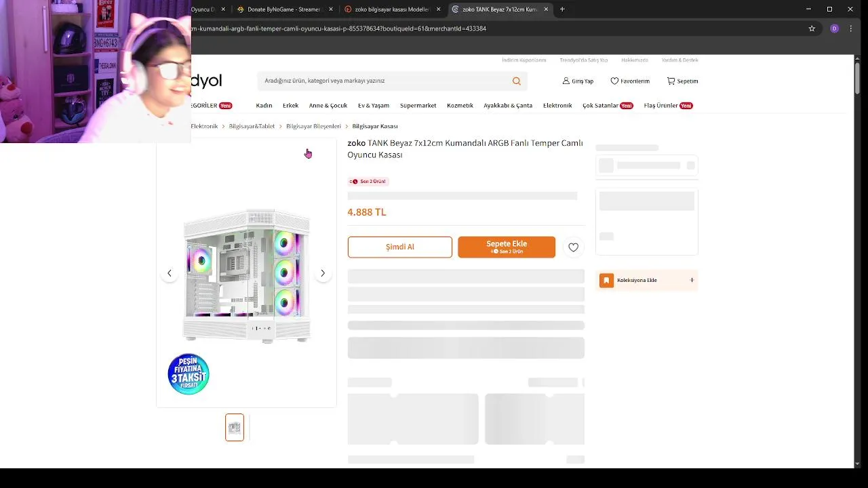Add product to favorites with heart icon
Screen dimensions: 868x488
tap(573, 247)
